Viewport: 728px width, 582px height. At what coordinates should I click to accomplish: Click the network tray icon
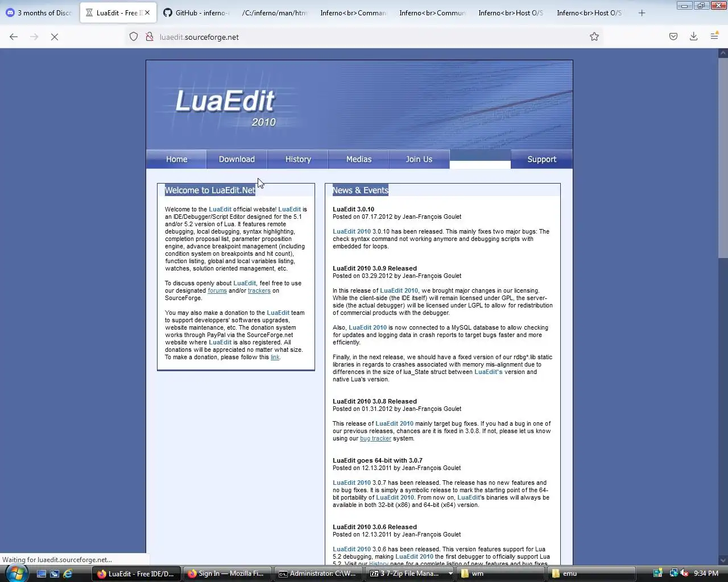673,573
